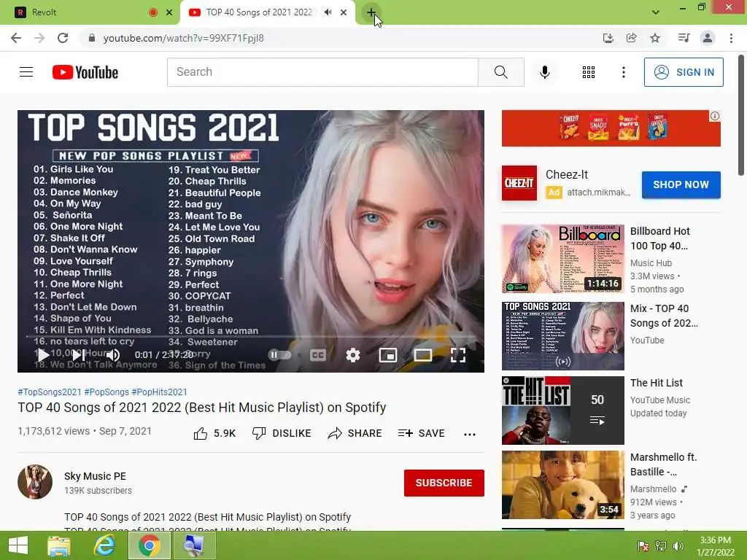Open the Cheez-It banner ad image

point(611,128)
